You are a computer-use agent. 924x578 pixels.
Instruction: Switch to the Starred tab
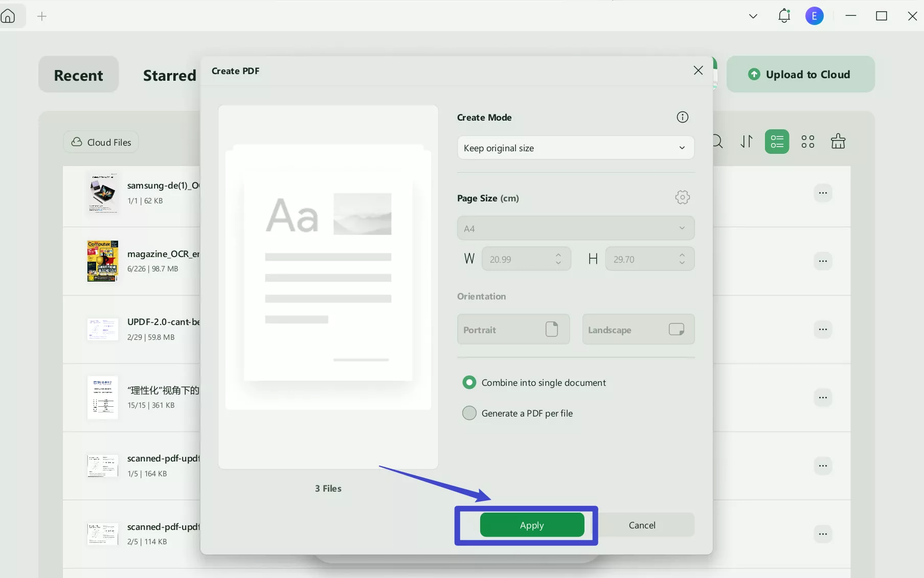tap(169, 75)
